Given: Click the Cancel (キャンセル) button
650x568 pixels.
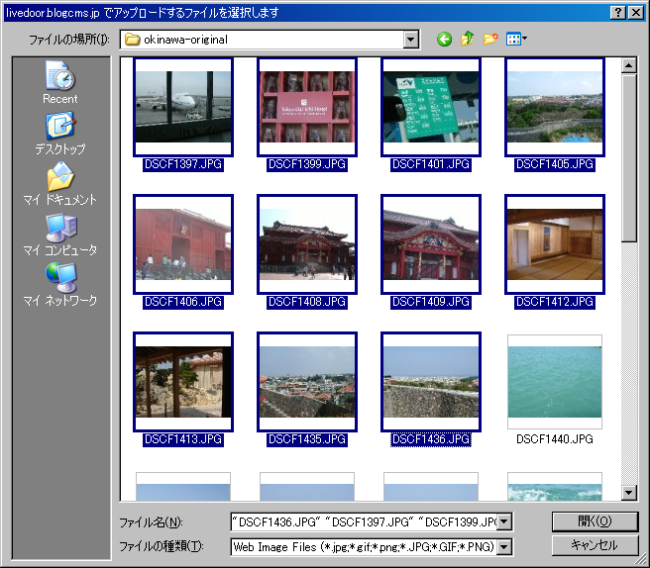Looking at the screenshot, I should point(595,545).
